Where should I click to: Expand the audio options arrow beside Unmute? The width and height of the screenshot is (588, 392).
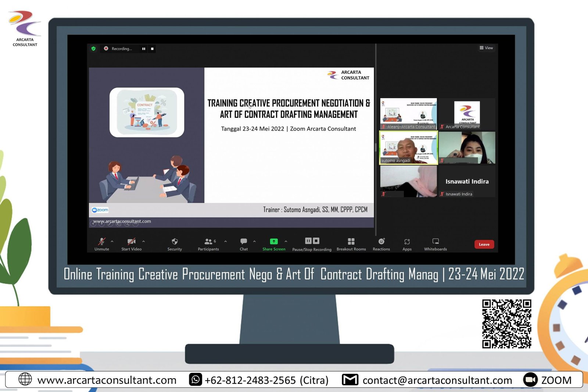tap(112, 241)
